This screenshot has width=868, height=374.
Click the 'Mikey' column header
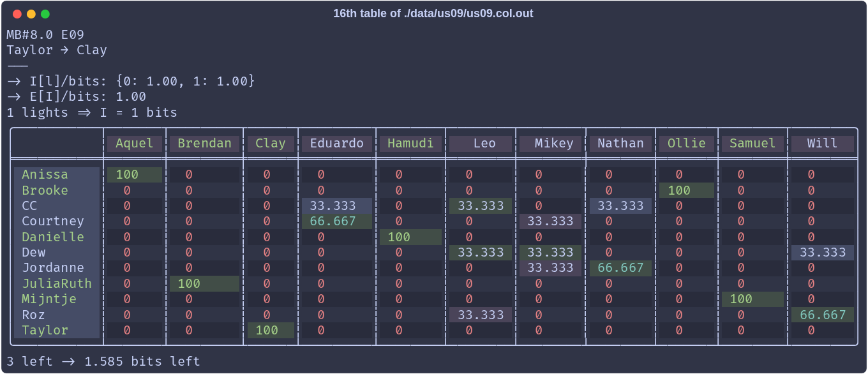click(x=550, y=144)
